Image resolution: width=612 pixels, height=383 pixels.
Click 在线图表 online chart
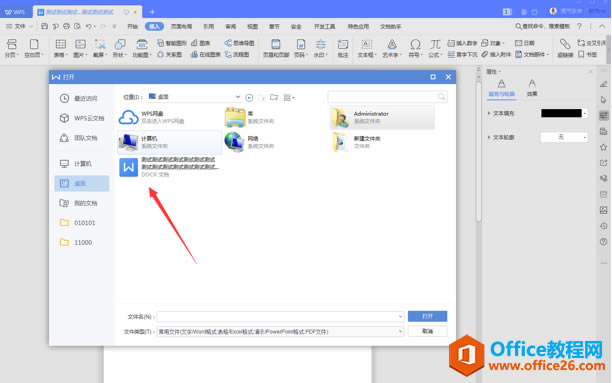[206, 55]
